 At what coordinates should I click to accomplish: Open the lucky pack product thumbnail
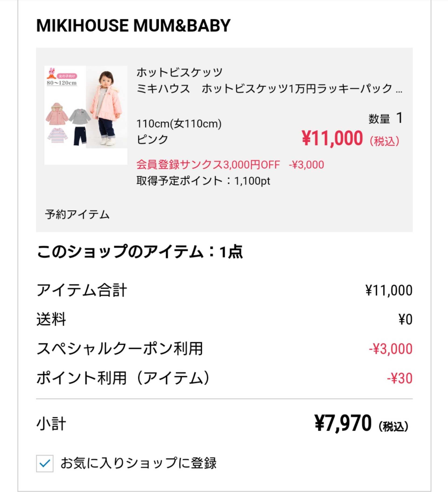pos(86,115)
